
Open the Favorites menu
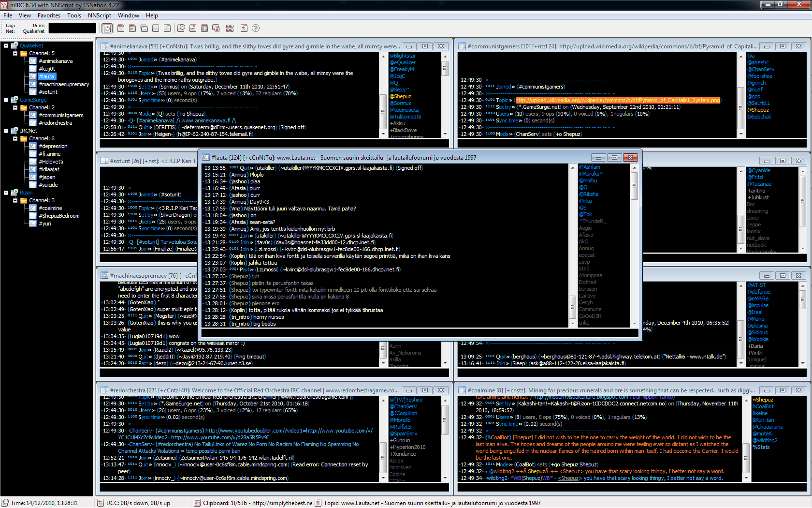(49, 15)
